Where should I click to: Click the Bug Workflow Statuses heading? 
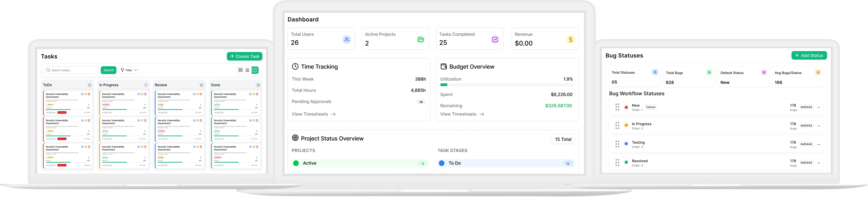click(637, 94)
